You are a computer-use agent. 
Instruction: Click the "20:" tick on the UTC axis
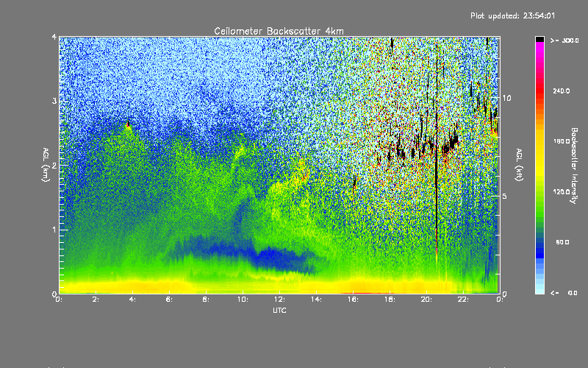coord(426,300)
